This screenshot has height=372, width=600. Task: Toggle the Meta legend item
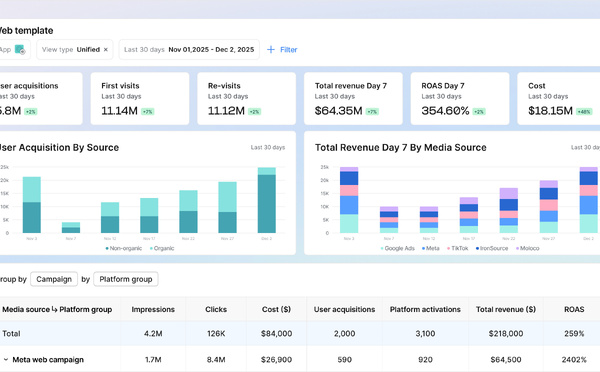pyautogui.click(x=430, y=248)
